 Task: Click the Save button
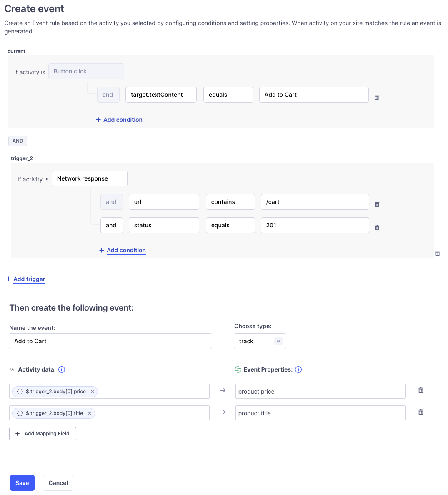[x=22, y=482]
